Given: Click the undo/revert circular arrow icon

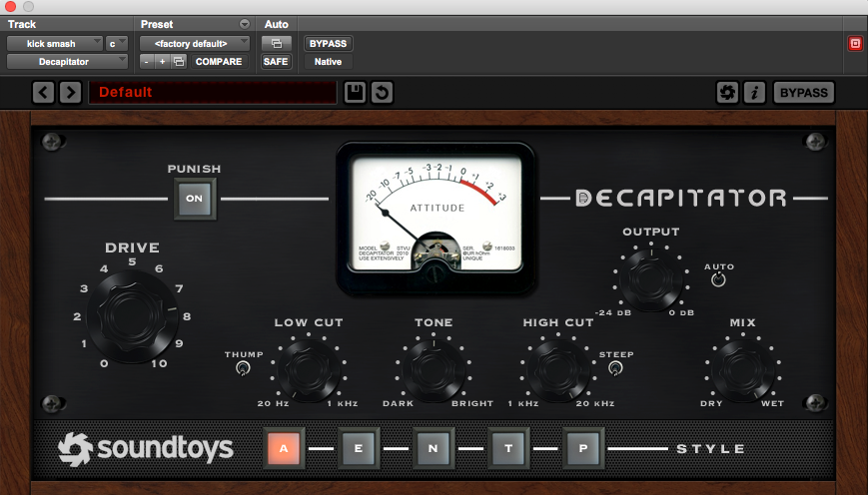Looking at the screenshot, I should pos(382,93).
